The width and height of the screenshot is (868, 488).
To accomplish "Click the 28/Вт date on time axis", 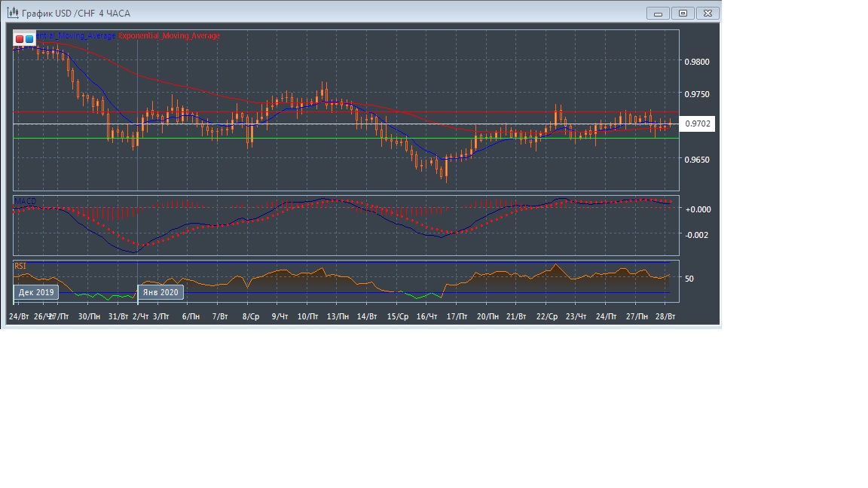I will (665, 317).
